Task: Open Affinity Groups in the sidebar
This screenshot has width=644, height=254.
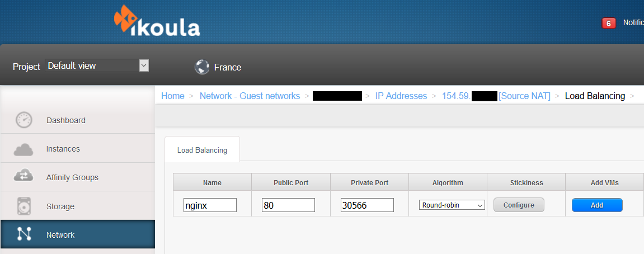Action: coord(78,177)
